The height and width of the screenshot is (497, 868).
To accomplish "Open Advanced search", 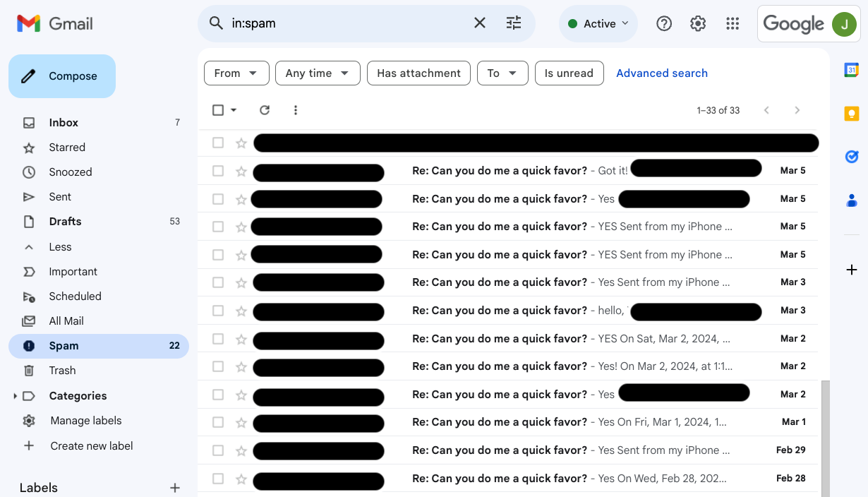I will point(662,73).
